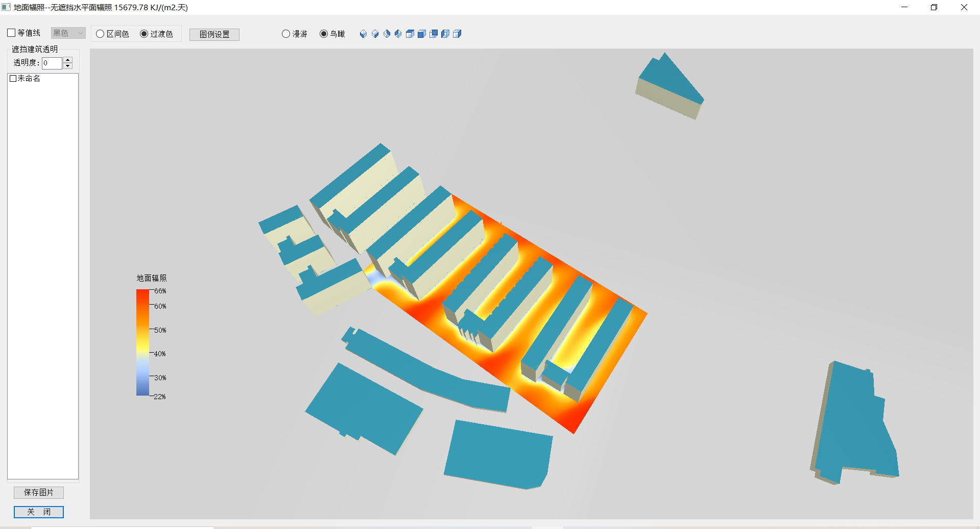The width and height of the screenshot is (980, 529).
Task: Choose the 漫游 roaming view mode
Action: pyautogui.click(x=286, y=34)
